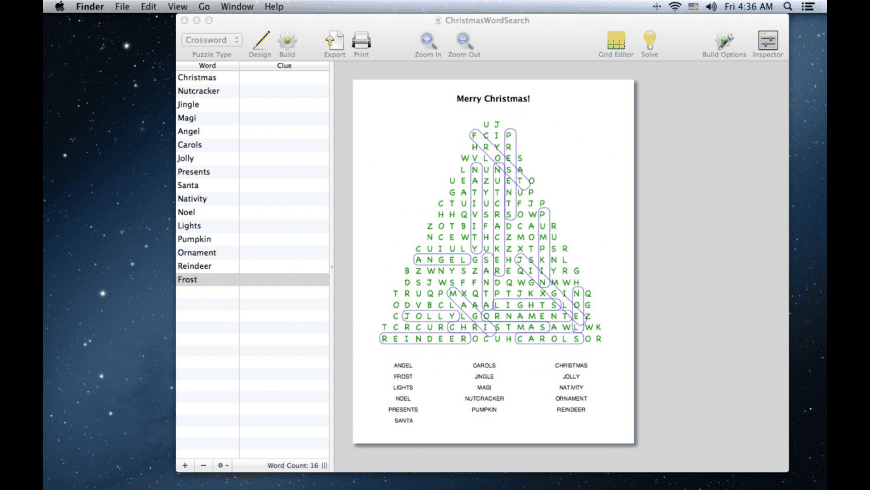Toggle the Inspector panel

[x=768, y=40]
